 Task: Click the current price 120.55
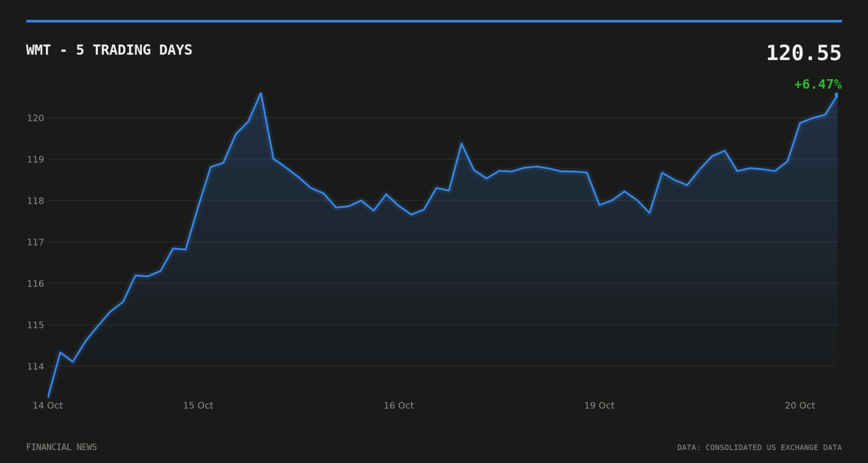(804, 53)
